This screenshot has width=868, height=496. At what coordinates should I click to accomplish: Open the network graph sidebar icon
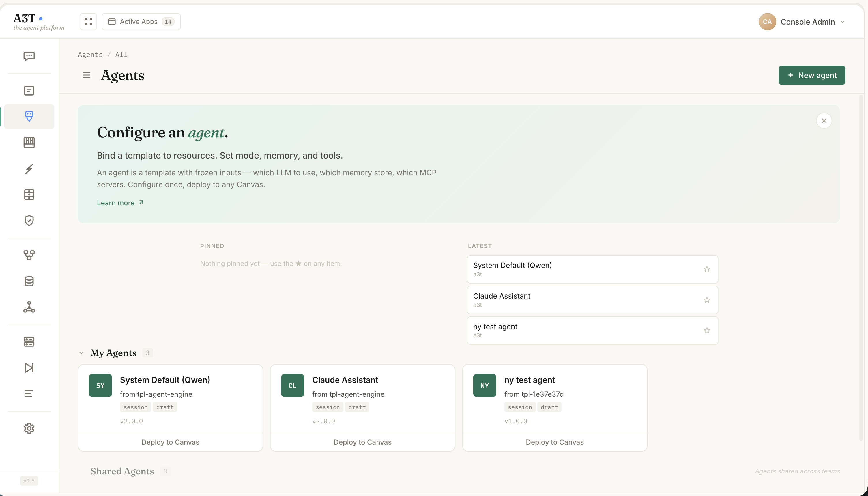point(29,307)
